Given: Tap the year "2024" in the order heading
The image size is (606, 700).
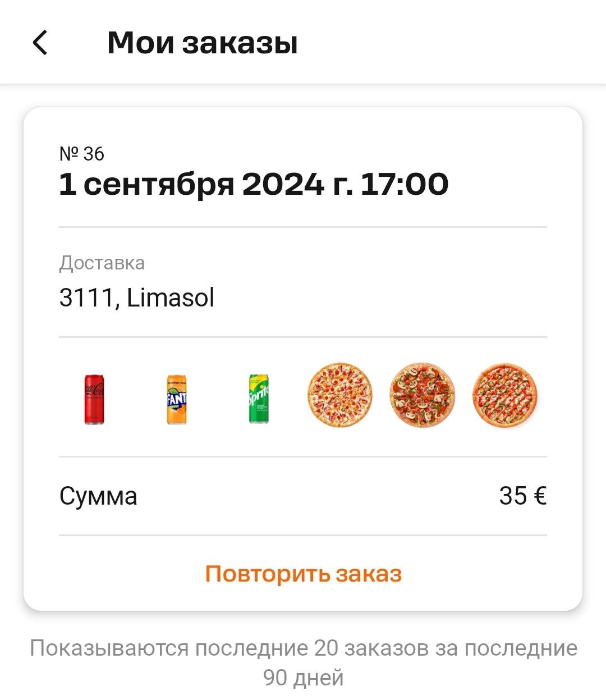Looking at the screenshot, I should (x=283, y=184).
